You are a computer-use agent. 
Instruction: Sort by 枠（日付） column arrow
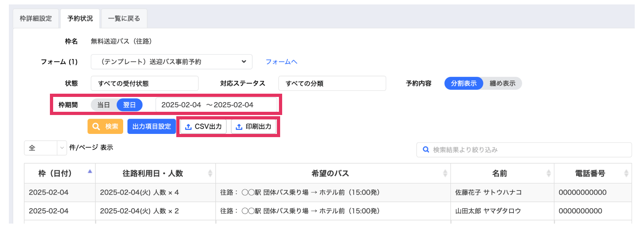[90, 172]
